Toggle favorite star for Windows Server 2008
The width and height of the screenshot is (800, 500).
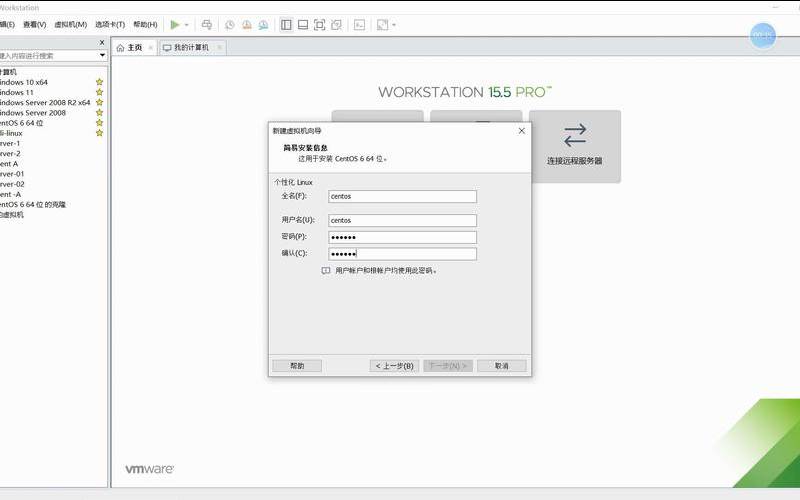[x=99, y=112]
